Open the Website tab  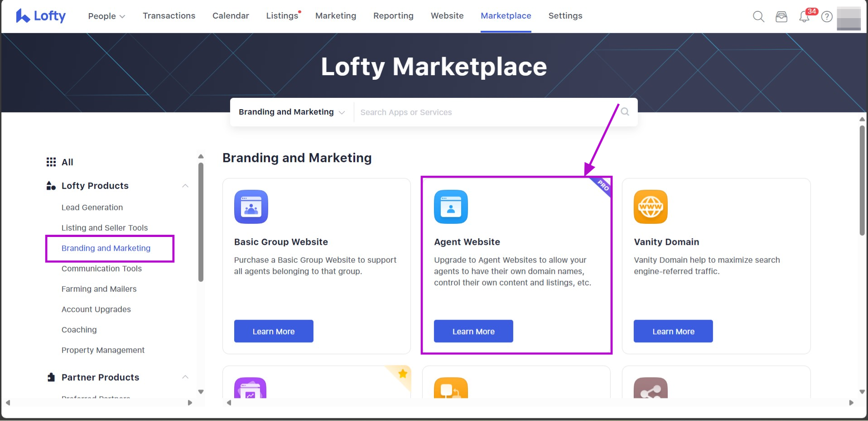pos(447,16)
